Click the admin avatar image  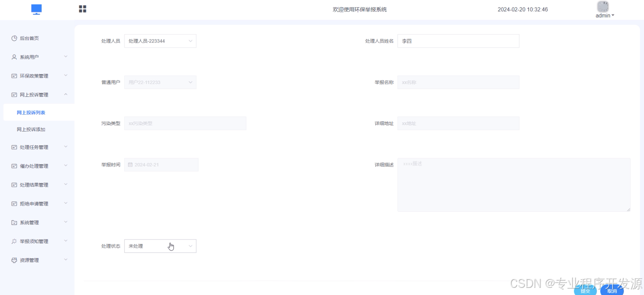603,6
